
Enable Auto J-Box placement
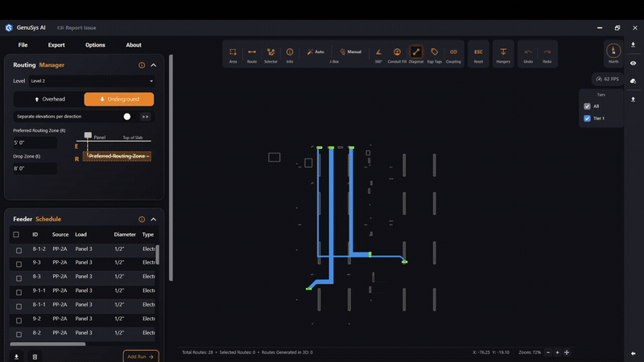click(x=316, y=51)
